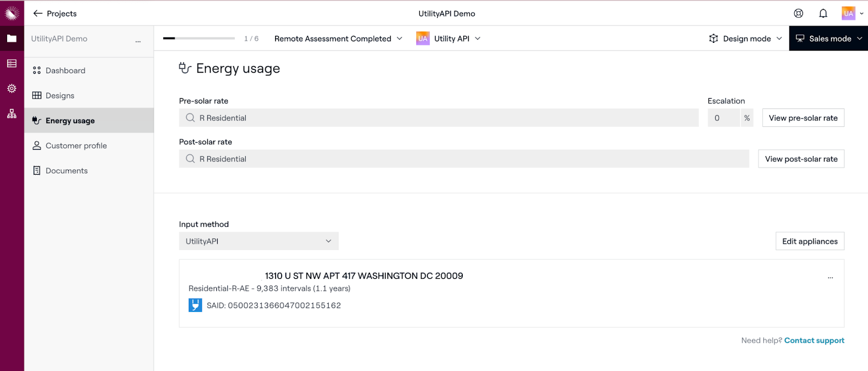
Task: Open the settings gear icon in left rail
Action: [x=12, y=88]
